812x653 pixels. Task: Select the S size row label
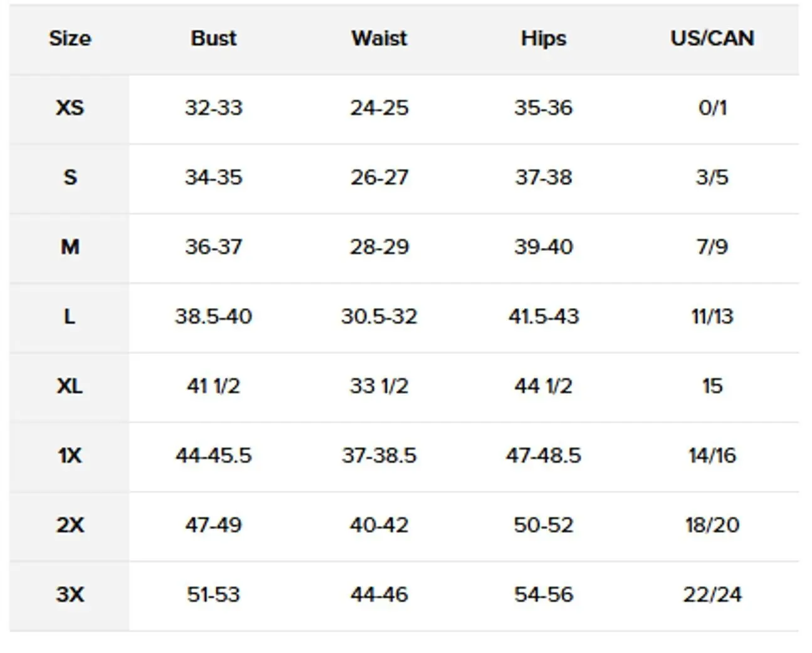(x=70, y=177)
